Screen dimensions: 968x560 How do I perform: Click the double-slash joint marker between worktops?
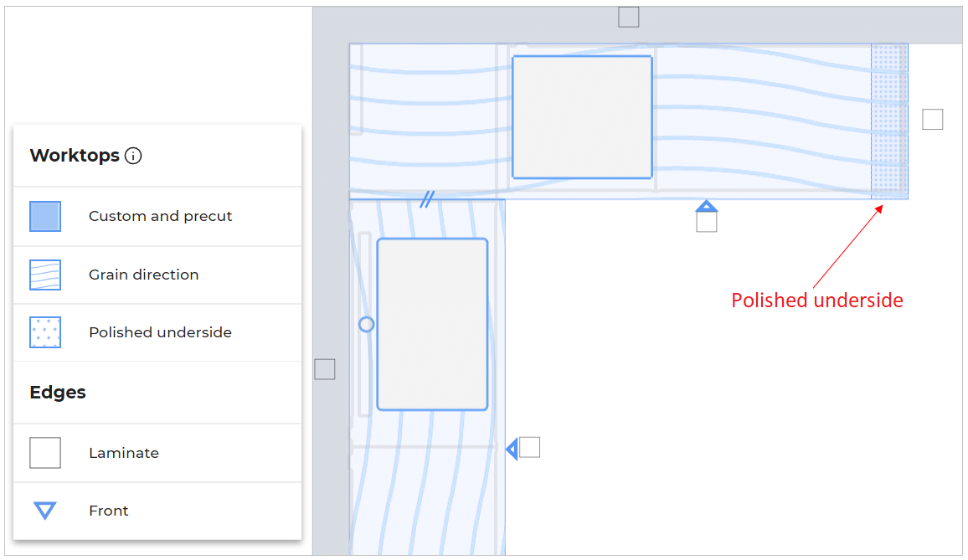point(427,199)
